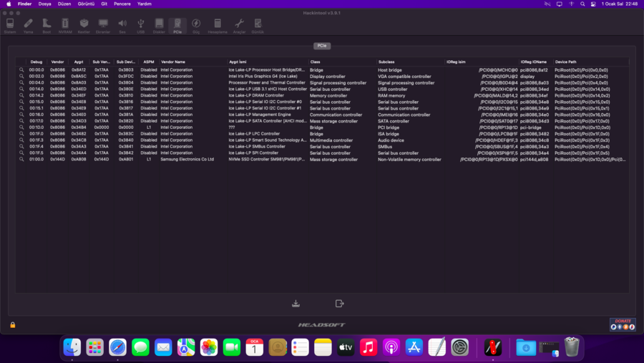644x363 pixels.
Task: Open the Finder menu in menu bar
Action: tap(24, 4)
